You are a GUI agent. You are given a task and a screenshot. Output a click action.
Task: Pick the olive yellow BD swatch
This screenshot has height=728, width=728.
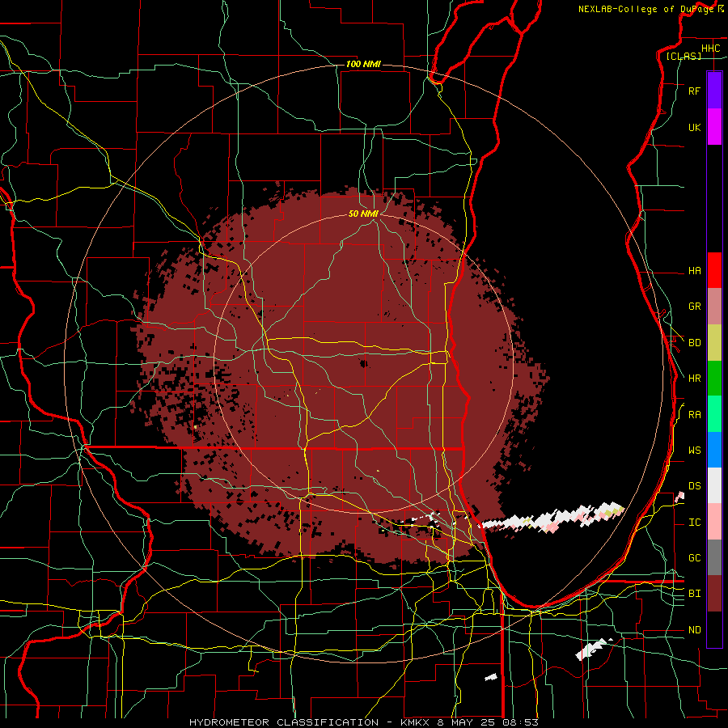tap(714, 343)
